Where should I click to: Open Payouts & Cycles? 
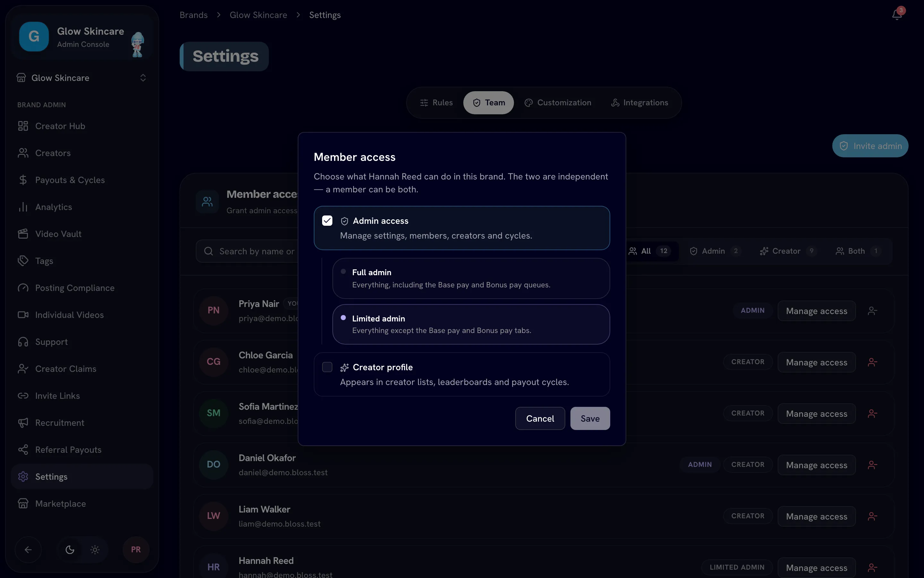[x=82, y=180]
